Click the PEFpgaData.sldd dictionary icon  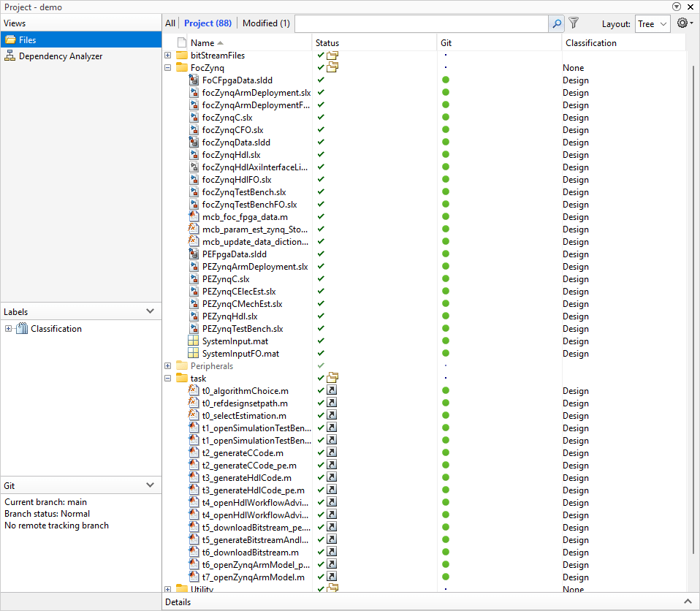tap(194, 254)
